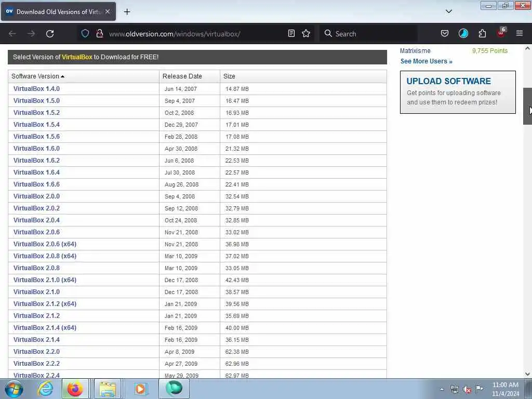Launch Internet Explorer from the taskbar
This screenshot has width=532, height=399.
coord(45,389)
